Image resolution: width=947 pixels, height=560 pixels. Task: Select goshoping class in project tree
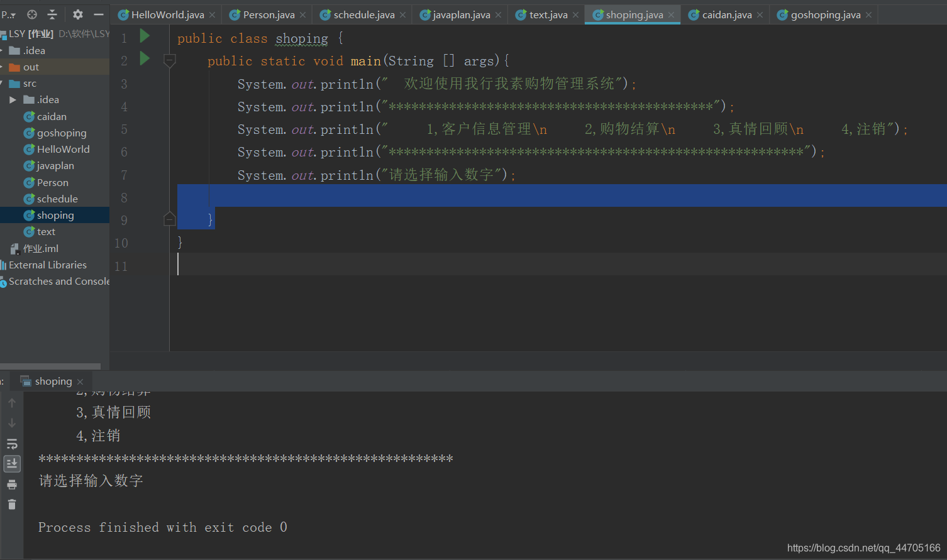pos(55,133)
